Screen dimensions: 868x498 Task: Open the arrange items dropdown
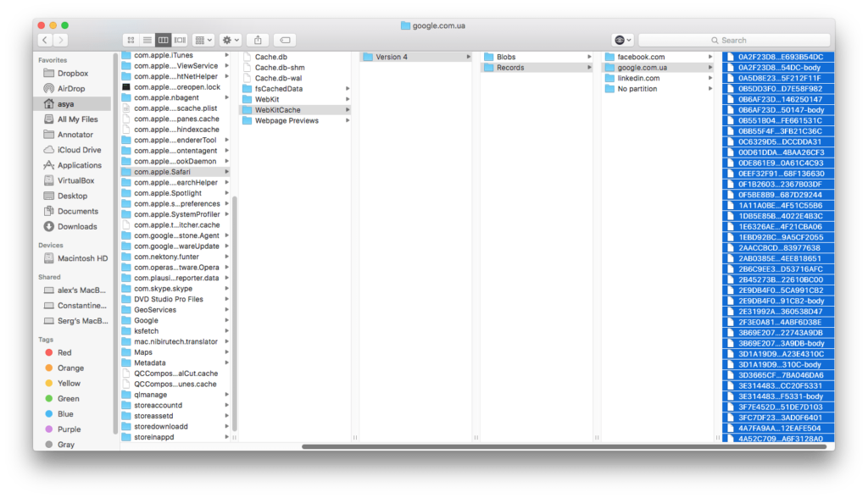tap(203, 40)
